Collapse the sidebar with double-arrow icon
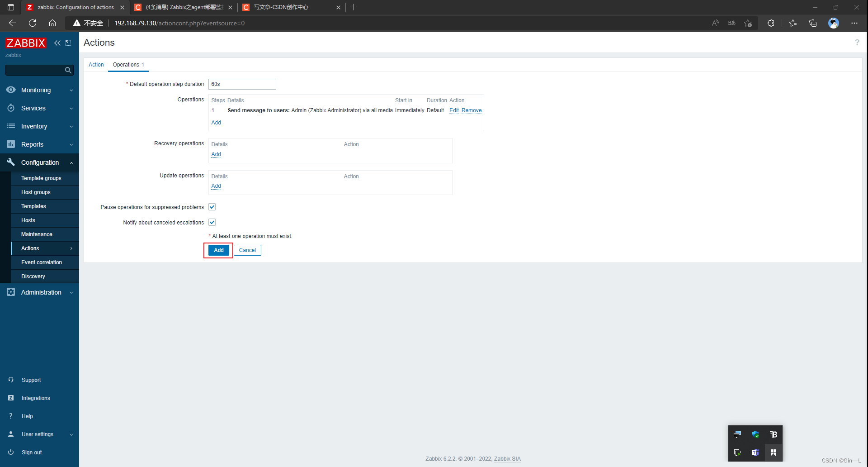868x467 pixels. click(57, 43)
